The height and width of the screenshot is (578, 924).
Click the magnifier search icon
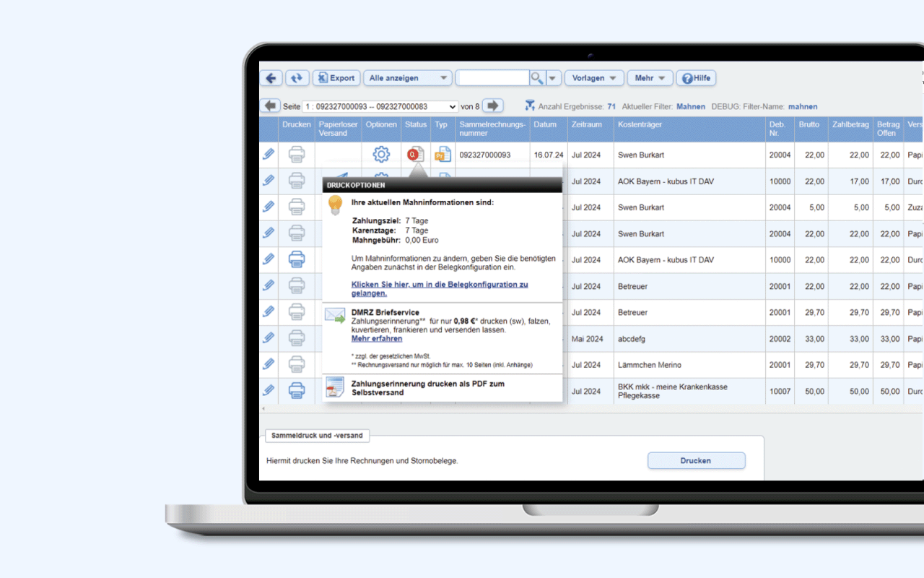point(537,78)
